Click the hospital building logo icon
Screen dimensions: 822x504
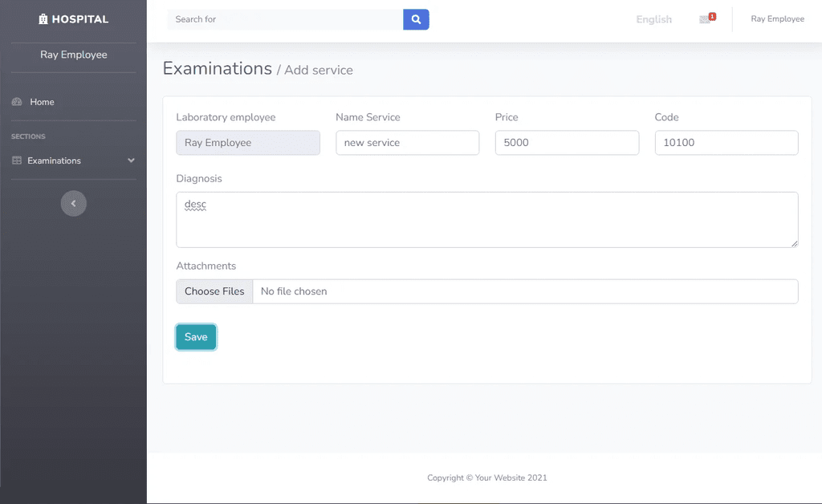43,19
